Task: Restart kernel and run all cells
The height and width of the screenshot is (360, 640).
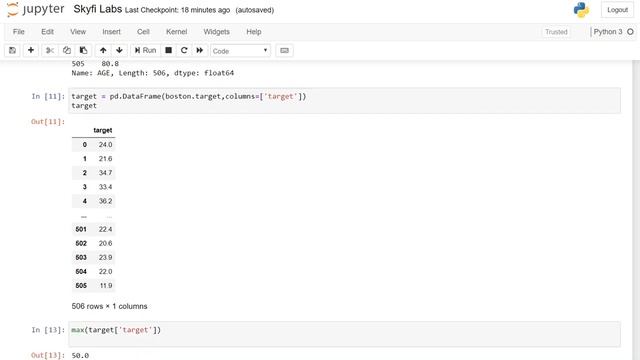Action: click(x=200, y=50)
